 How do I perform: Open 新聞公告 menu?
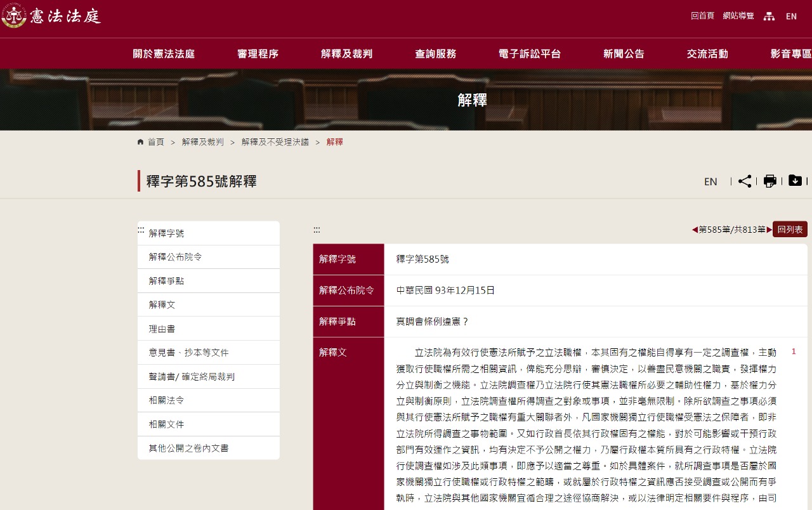point(624,54)
